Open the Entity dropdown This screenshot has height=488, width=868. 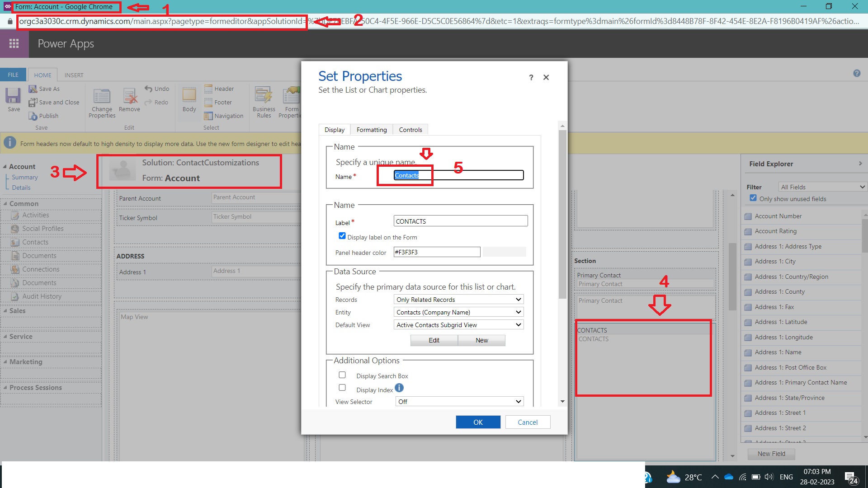click(x=459, y=312)
